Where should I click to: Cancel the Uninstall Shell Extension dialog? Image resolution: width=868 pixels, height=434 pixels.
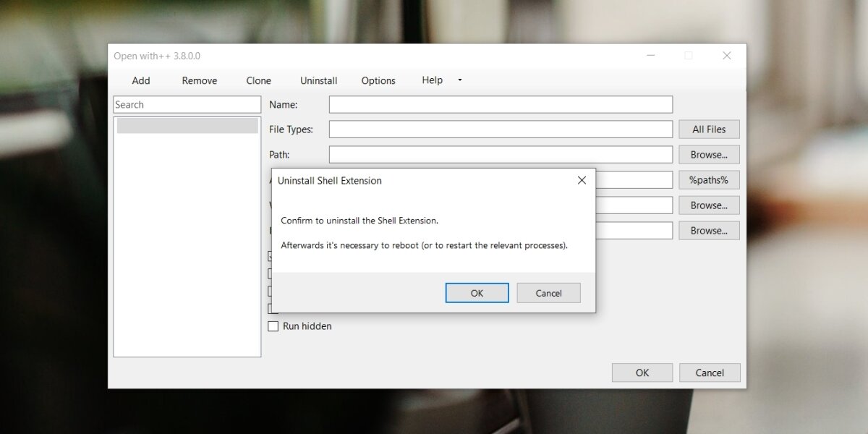click(548, 293)
